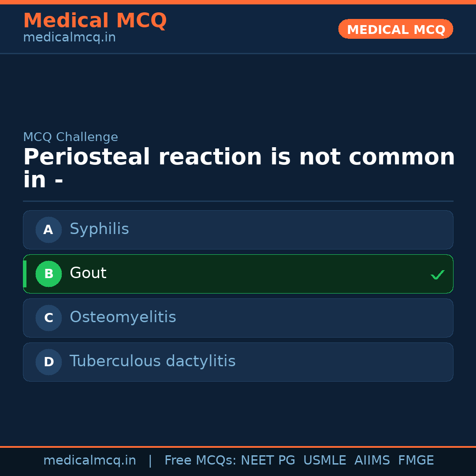Viewport: 476px width, 476px height.
Task: Open the Medical MCQ header title
Action: [95, 21]
